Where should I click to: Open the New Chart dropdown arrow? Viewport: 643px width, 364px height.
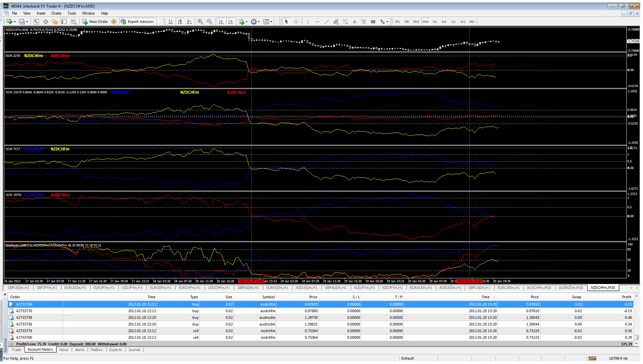coord(15,22)
